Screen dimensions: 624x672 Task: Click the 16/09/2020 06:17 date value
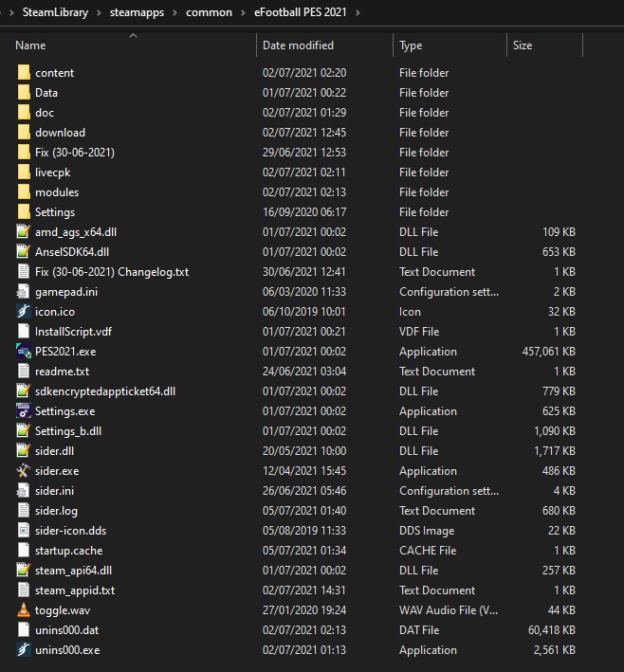(x=304, y=211)
